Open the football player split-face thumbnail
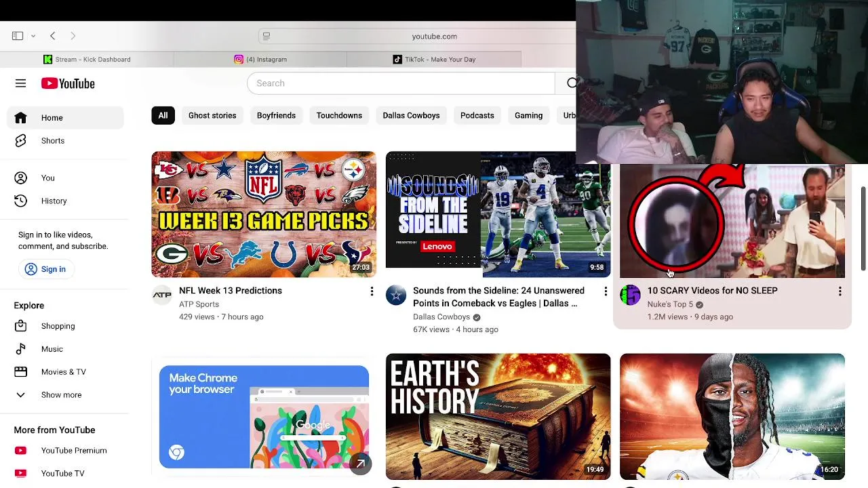868x488 pixels. coord(732,416)
